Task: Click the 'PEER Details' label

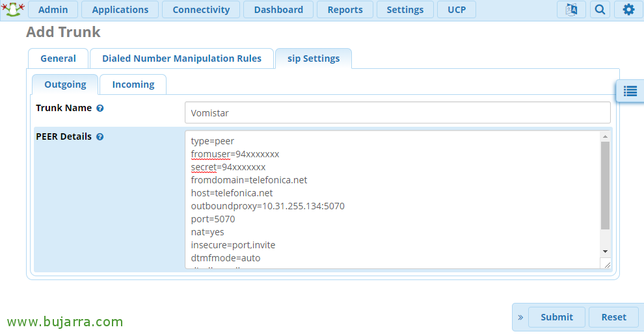Action: [x=64, y=136]
